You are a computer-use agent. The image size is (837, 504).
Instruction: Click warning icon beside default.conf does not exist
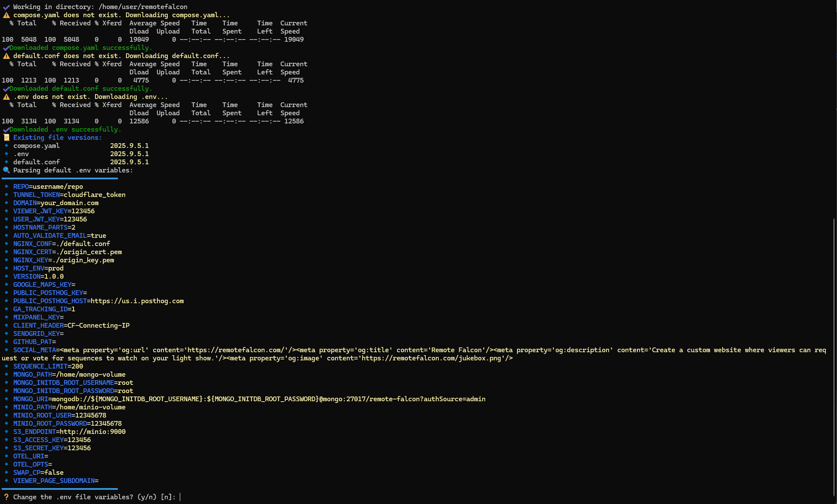[6, 56]
